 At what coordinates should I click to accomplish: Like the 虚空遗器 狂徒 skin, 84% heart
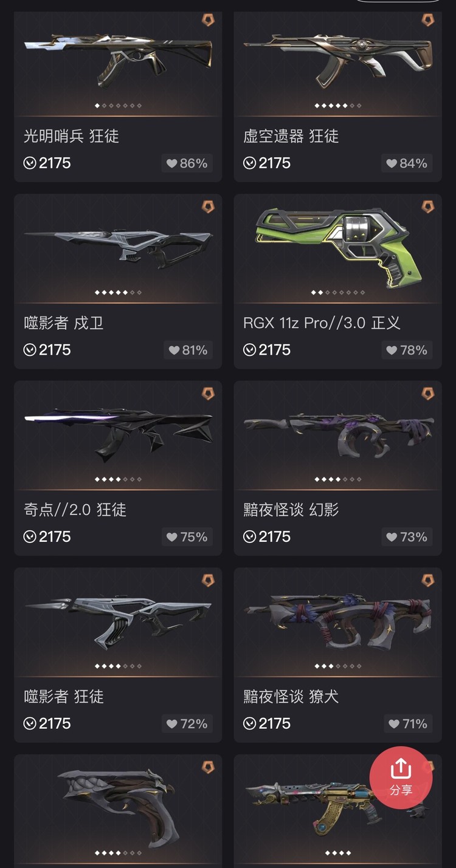pos(407,163)
